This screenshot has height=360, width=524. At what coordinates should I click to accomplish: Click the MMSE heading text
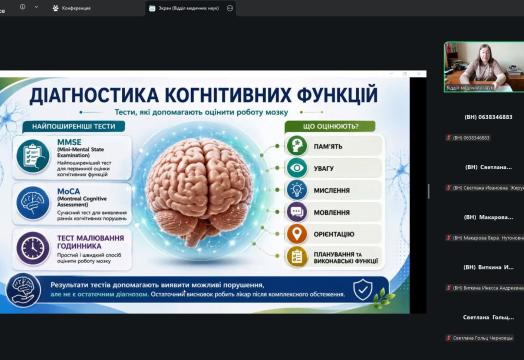(x=69, y=142)
